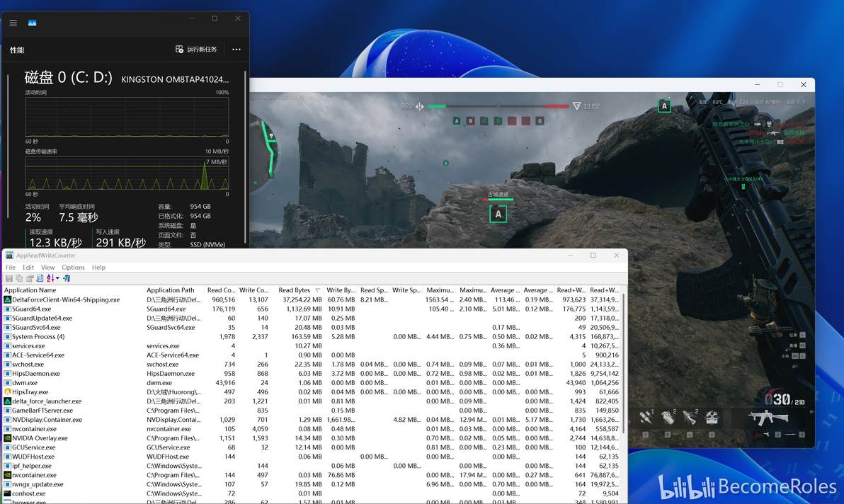Click the AppReadWriteCounter title bar app icon
Screen dimensions: 844x504
point(9,256)
